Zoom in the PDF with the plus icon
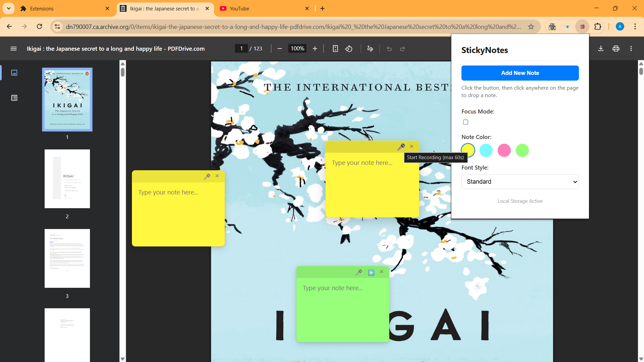The height and width of the screenshot is (362, 644). click(x=315, y=49)
